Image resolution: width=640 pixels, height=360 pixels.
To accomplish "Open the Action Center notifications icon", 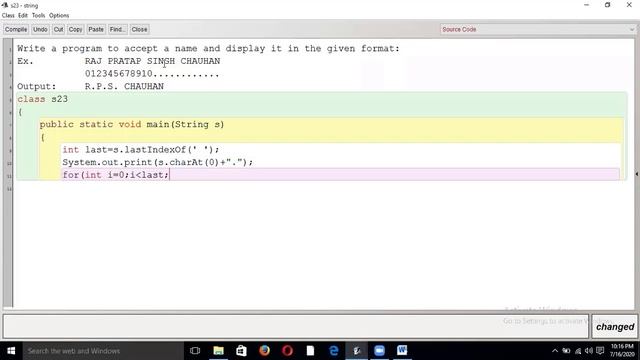I will pyautogui.click(x=600, y=351).
